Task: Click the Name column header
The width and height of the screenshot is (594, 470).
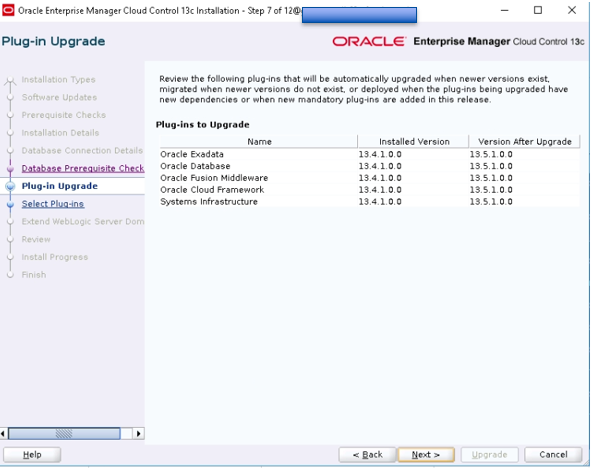Action: (x=259, y=142)
